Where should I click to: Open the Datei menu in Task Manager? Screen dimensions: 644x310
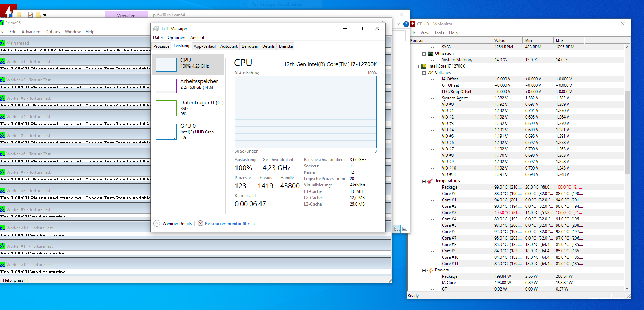(158, 38)
